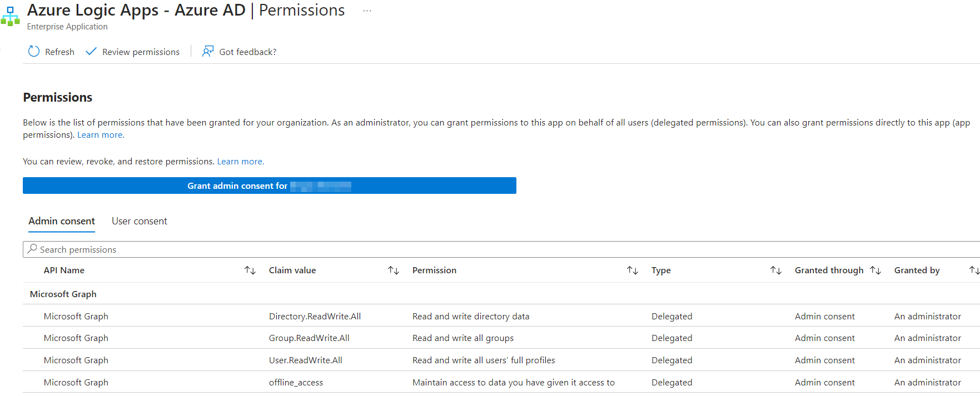Click the Got feedback person icon
Screen dimensions: 980x396
tap(208, 52)
